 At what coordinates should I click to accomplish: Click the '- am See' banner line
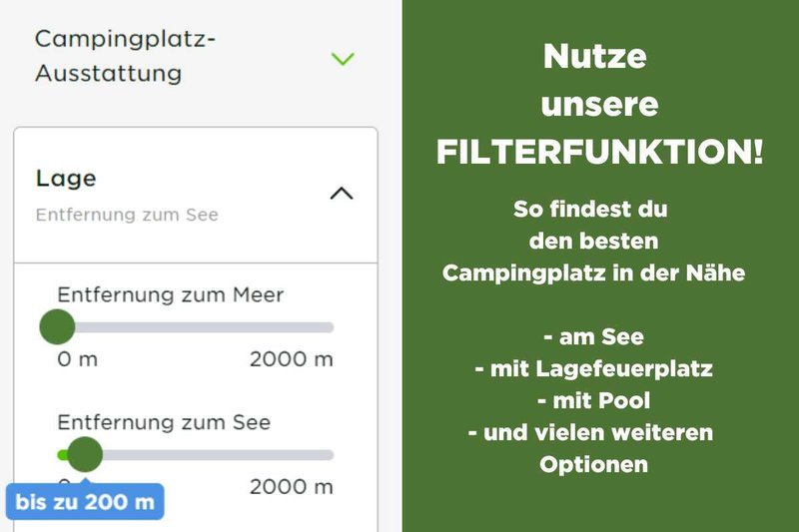click(594, 337)
